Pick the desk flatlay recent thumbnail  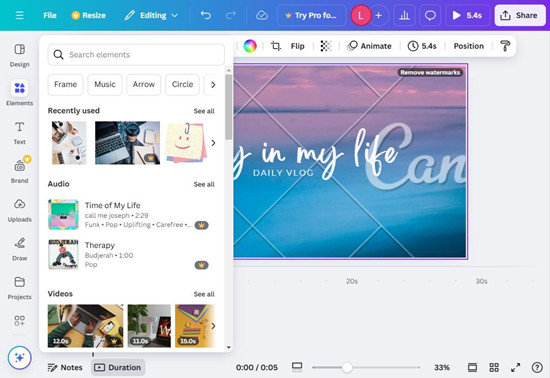69,143
